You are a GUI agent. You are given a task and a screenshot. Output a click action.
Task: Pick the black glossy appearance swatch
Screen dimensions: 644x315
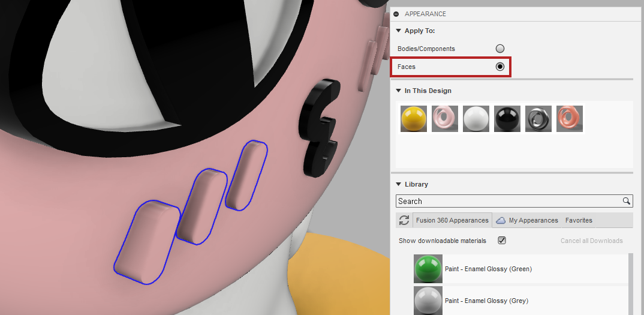[x=507, y=119]
